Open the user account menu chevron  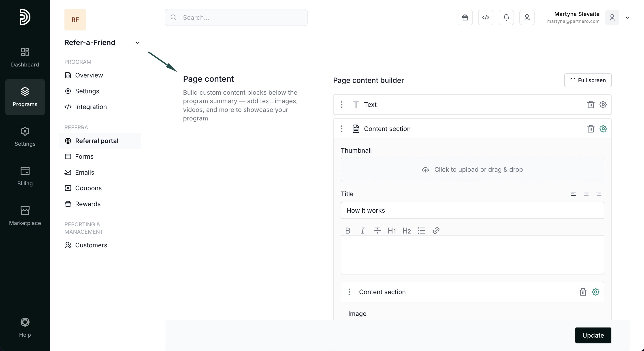[627, 17]
